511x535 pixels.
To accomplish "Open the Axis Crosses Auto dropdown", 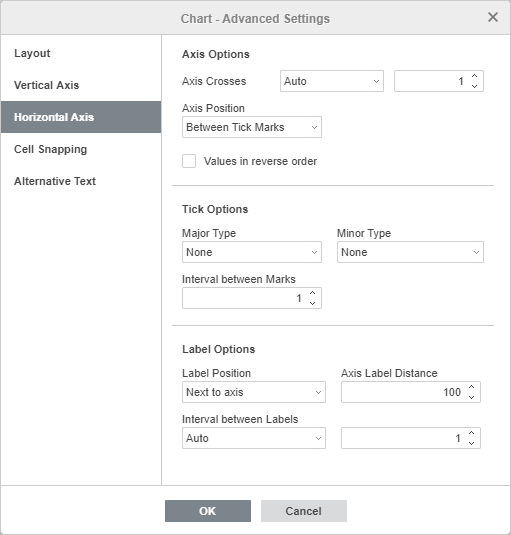I will tap(332, 81).
